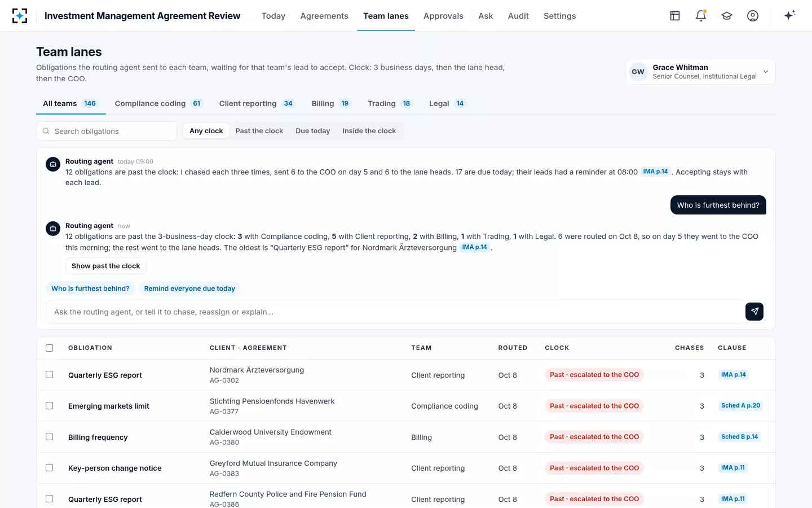Viewport: 812px width, 508px height.
Task: Tick the select-all checkbox in the table header
Action: (x=50, y=348)
